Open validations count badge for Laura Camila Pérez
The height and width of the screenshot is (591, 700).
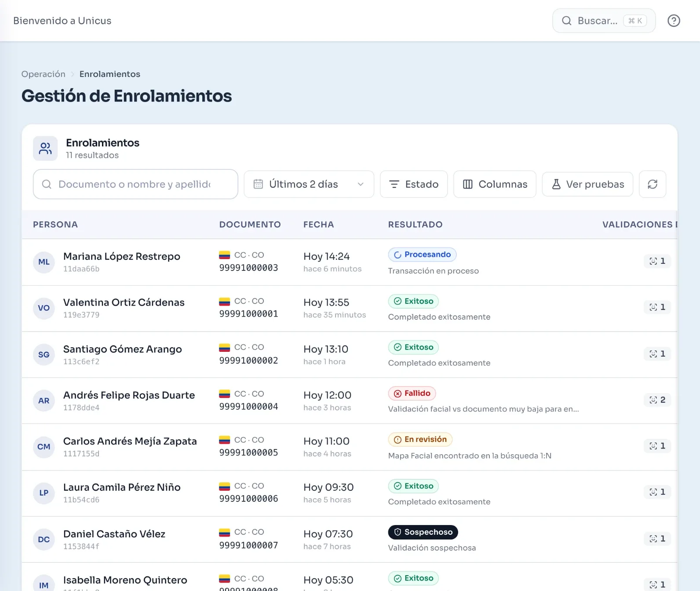click(657, 492)
